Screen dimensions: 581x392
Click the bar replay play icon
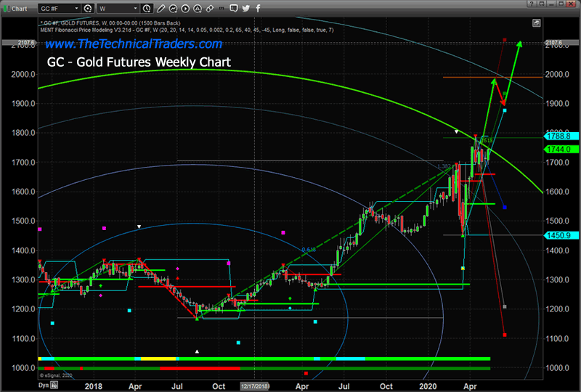click(x=185, y=8)
